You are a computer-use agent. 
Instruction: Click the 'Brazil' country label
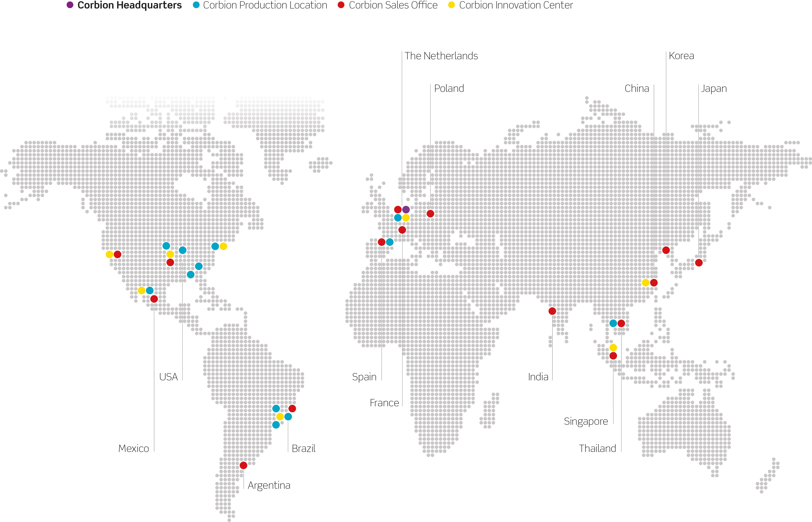(x=304, y=448)
